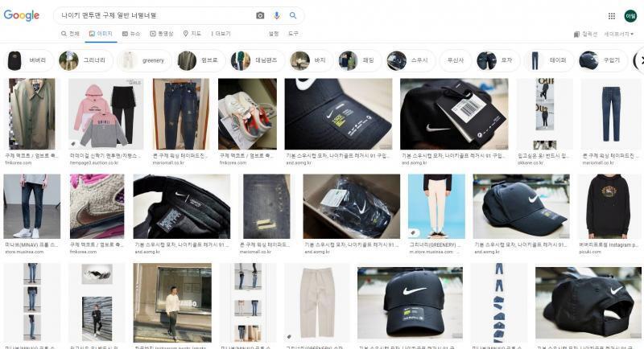Filter by the 바지 suggestion chip
Screen dimensions: 644x349
(x=312, y=60)
